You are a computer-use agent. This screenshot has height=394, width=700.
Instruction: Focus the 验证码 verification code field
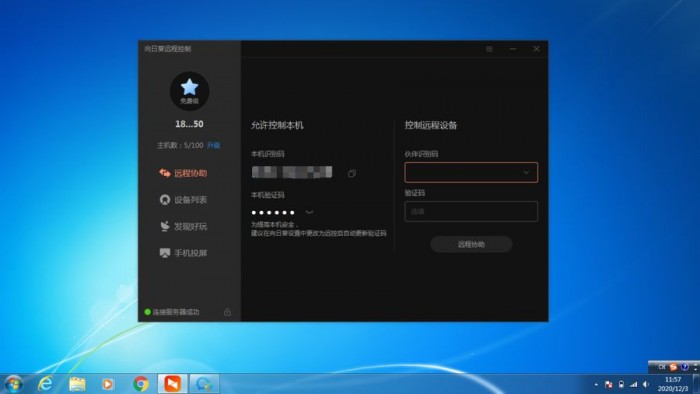tap(471, 212)
